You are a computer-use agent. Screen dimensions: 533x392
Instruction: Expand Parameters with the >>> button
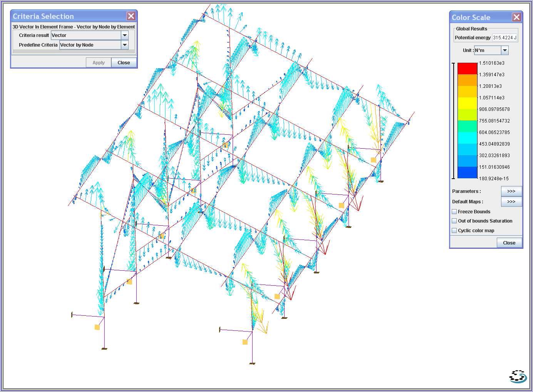coord(511,191)
